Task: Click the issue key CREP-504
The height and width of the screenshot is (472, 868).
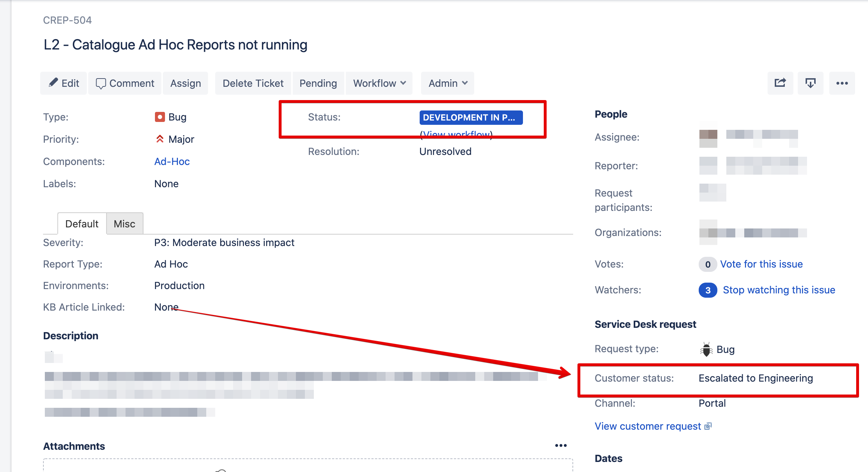Action: coord(67,20)
